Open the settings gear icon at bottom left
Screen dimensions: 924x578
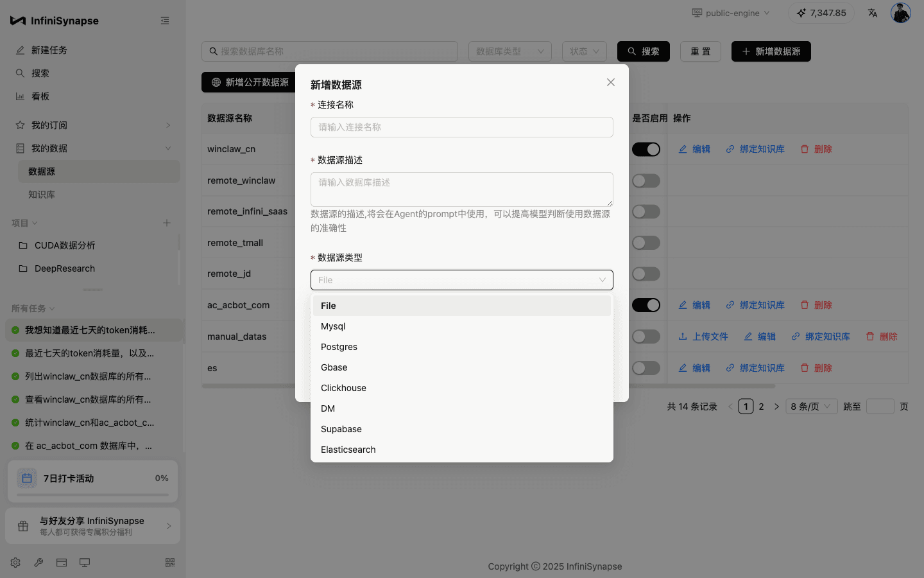15,562
